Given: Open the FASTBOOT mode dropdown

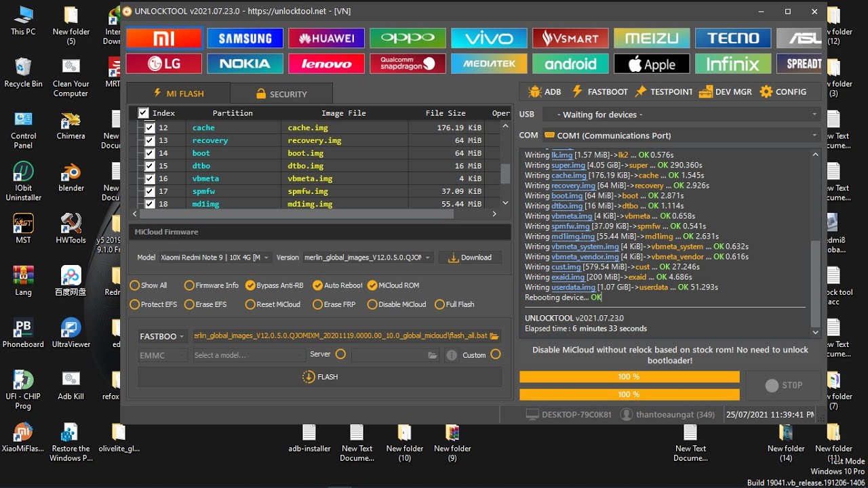Looking at the screenshot, I should pyautogui.click(x=163, y=336).
